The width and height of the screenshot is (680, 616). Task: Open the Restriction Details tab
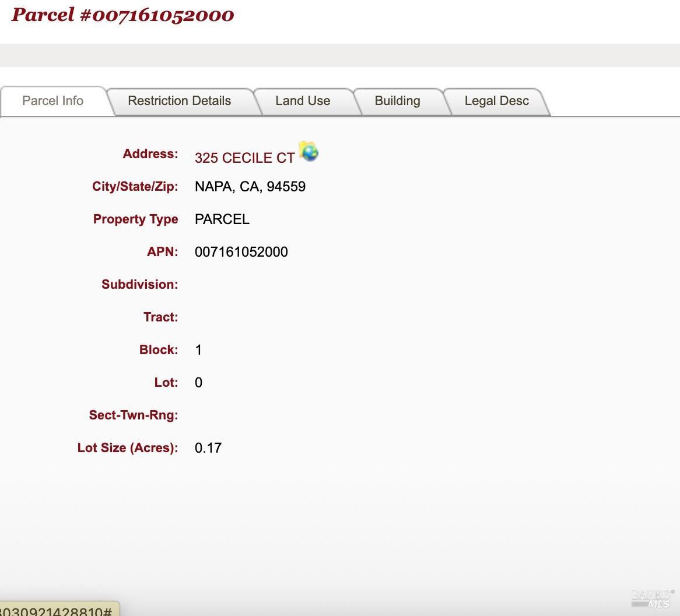[179, 101]
